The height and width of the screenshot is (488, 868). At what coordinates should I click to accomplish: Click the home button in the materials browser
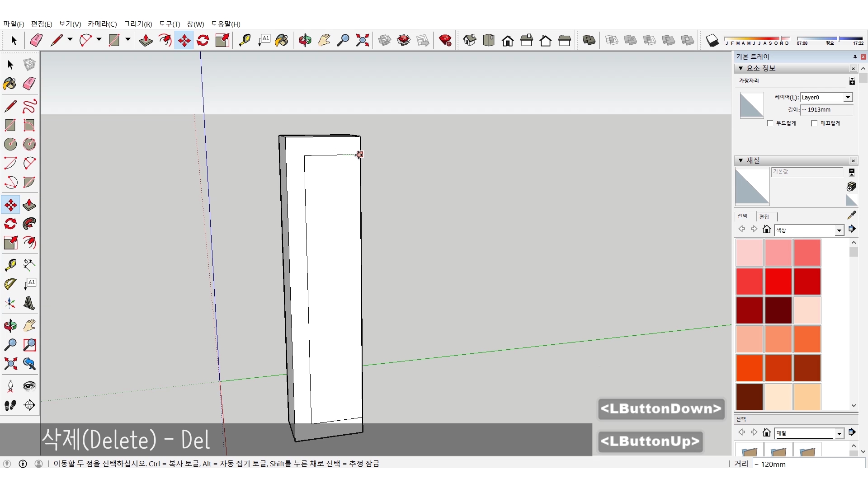(766, 230)
